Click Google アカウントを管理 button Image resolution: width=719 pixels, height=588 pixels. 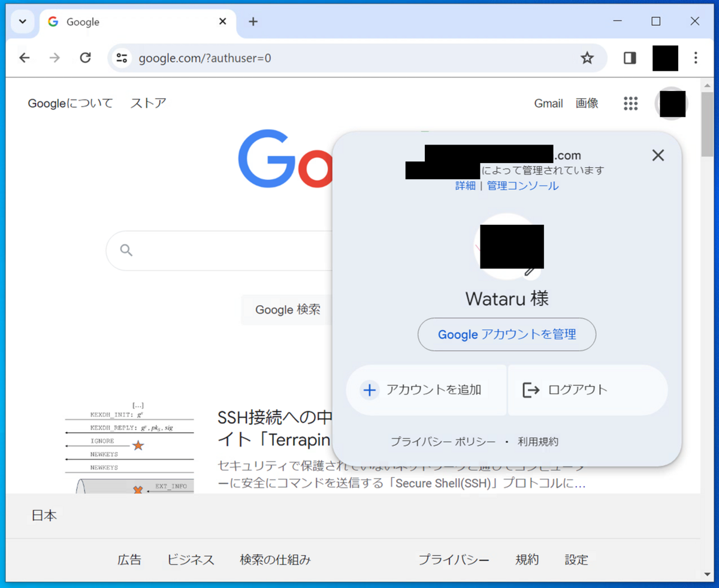point(507,334)
